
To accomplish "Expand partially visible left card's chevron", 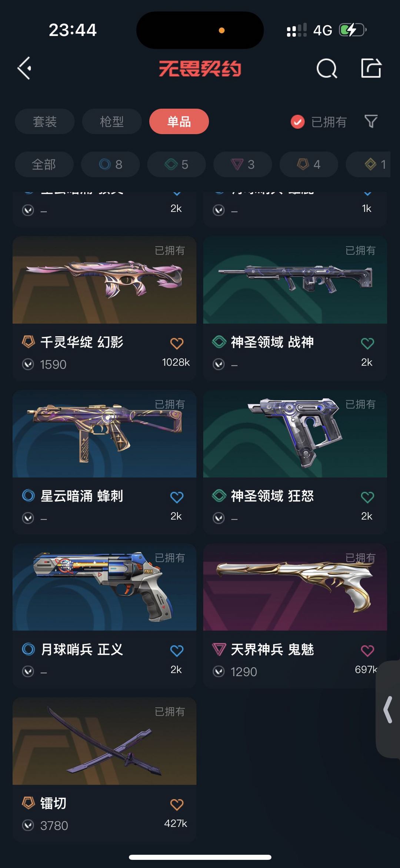I will [x=177, y=193].
